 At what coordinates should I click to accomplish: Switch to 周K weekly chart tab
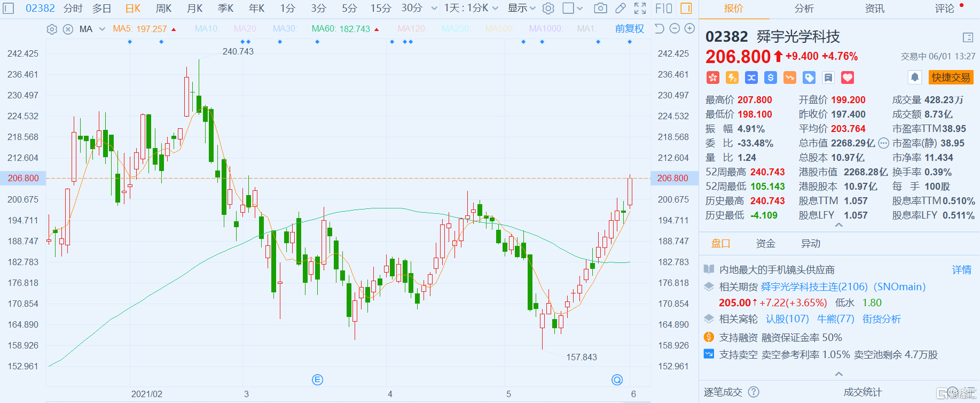163,8
